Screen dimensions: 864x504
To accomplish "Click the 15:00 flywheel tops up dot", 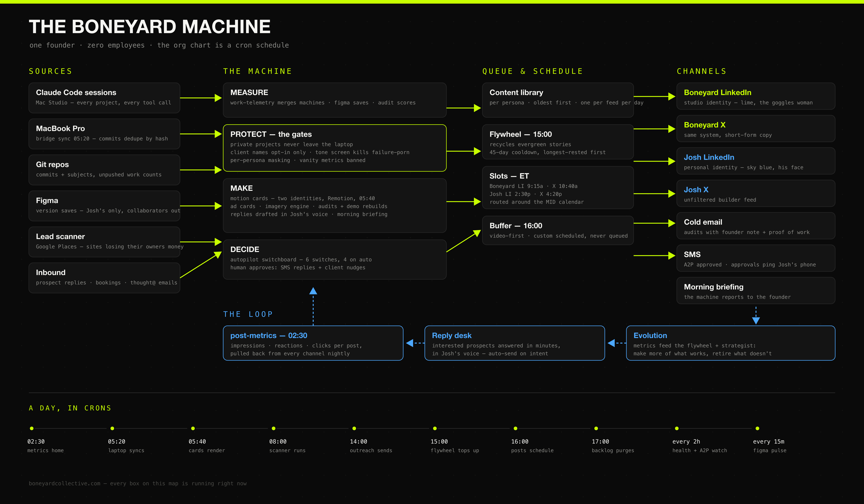I will tap(435, 428).
